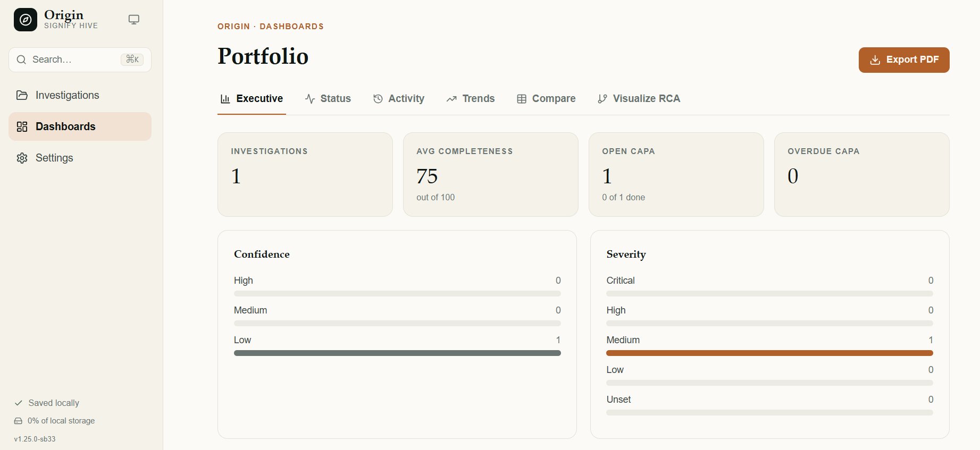Click the Confidence panel heading

tap(262, 254)
